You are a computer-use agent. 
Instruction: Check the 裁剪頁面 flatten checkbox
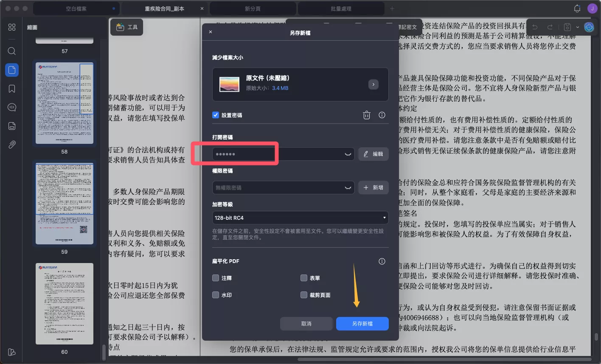point(304,295)
